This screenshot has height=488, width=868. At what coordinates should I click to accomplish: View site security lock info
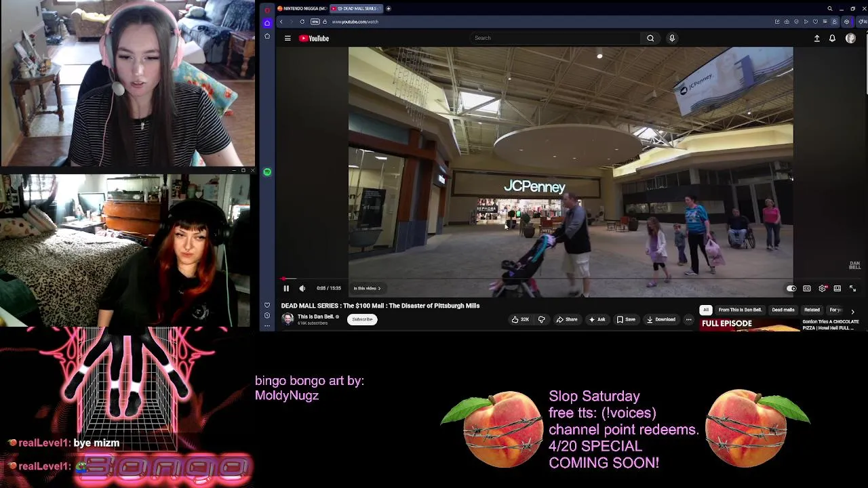[x=325, y=22]
